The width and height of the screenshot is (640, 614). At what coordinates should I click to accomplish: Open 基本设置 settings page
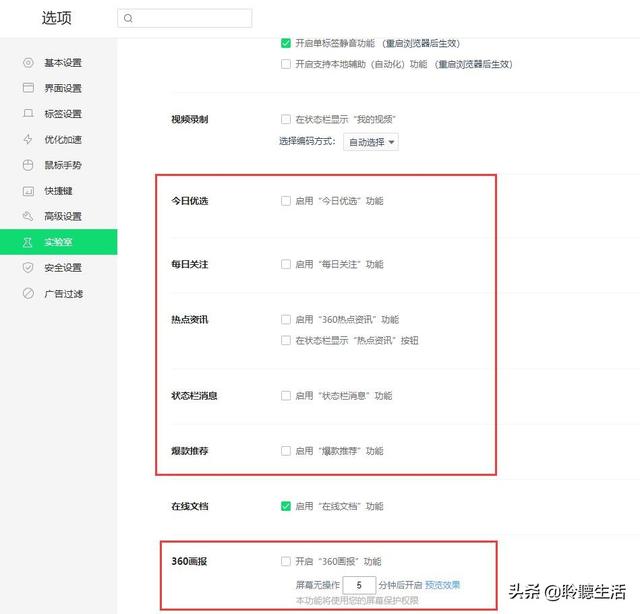pyautogui.click(x=58, y=62)
